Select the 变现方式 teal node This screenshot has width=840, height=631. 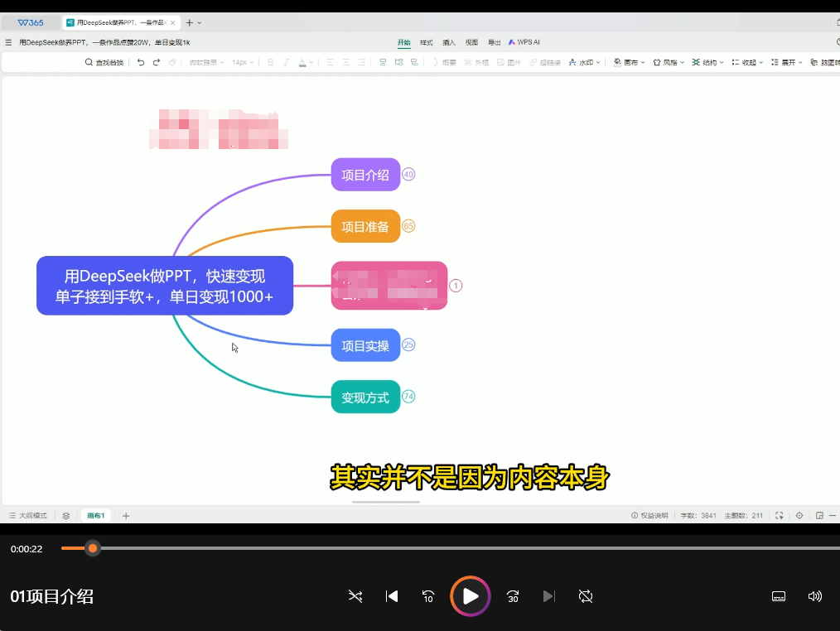coord(365,397)
